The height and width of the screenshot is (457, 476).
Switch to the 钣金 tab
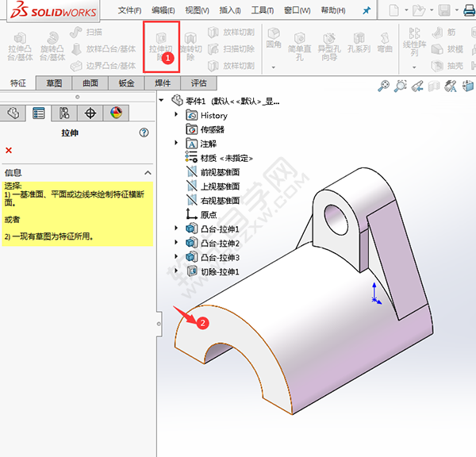pyautogui.click(x=126, y=83)
